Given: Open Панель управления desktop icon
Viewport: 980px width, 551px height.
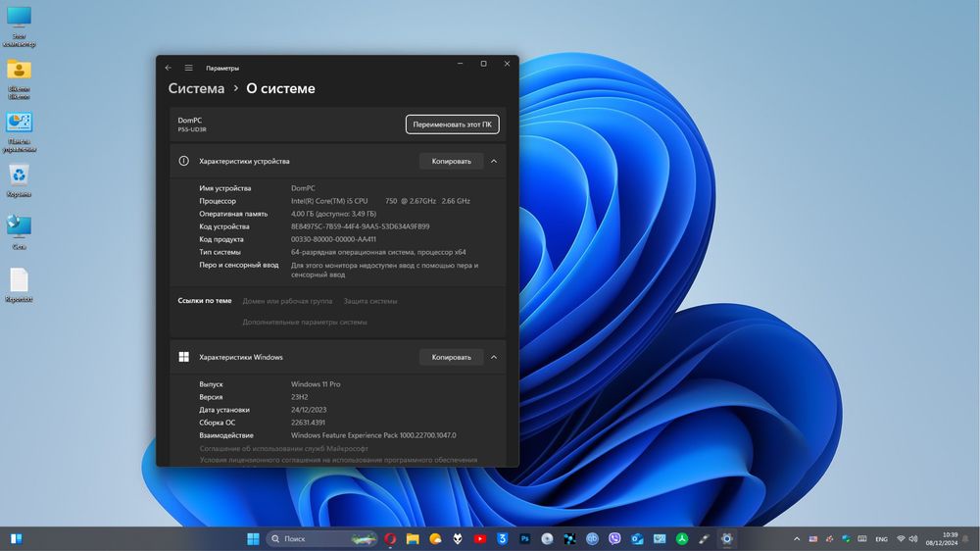Looking at the screenshot, I should (x=19, y=132).
